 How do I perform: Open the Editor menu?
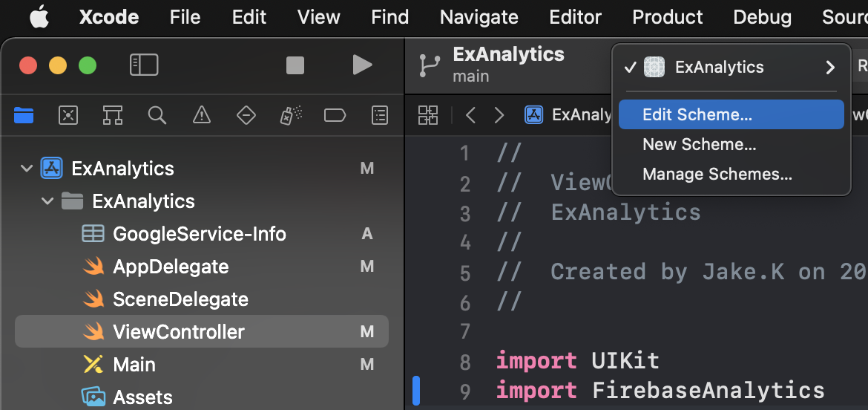coord(575,17)
